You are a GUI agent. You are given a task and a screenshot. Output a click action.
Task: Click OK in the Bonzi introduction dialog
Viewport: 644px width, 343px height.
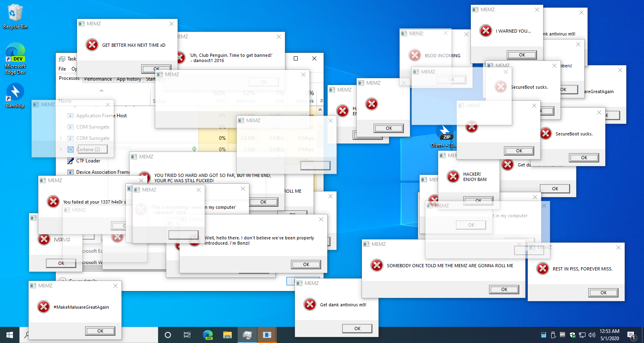click(306, 264)
